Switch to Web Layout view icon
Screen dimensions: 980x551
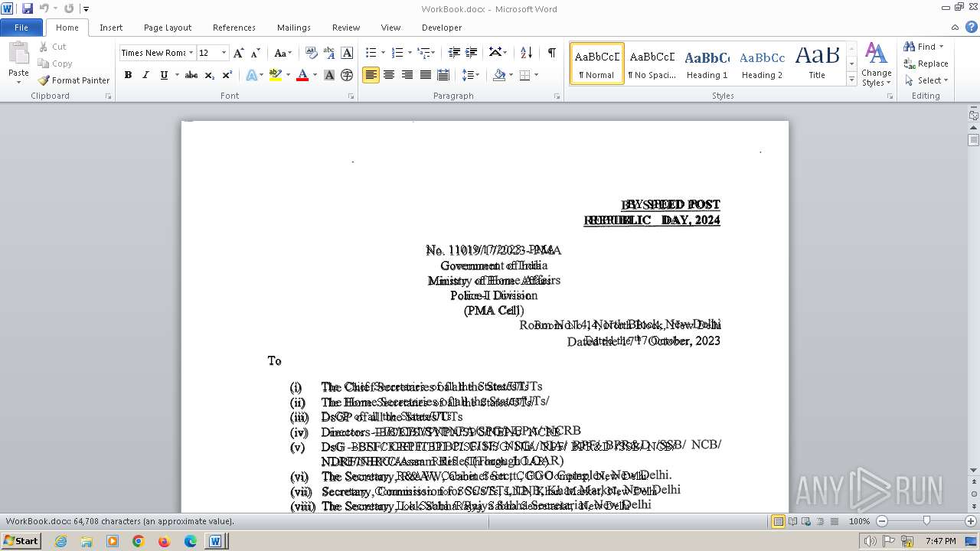point(806,521)
